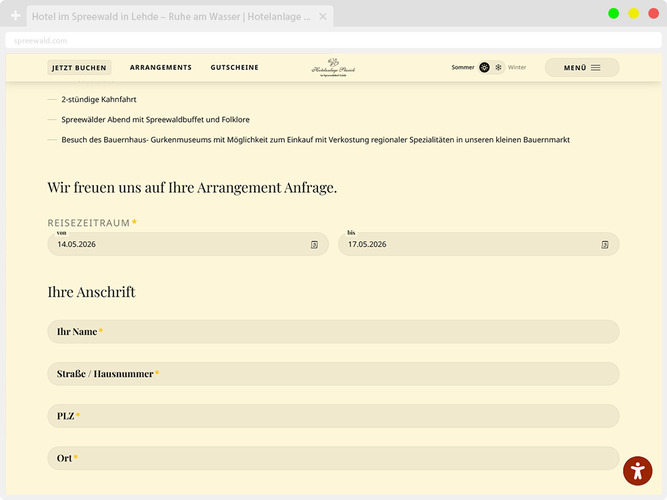Focus the 'Straße / Hausnummer' field
The height and width of the screenshot is (500, 667).
tap(333, 374)
